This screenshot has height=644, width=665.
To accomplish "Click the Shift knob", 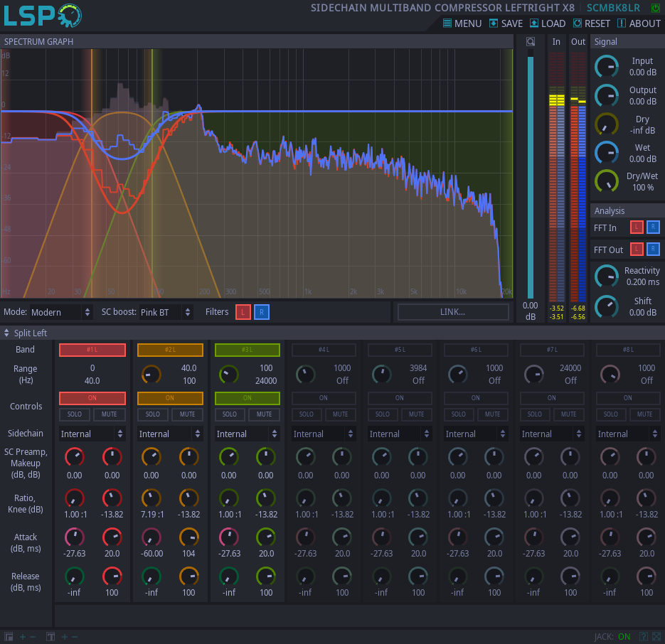I will point(607,306).
